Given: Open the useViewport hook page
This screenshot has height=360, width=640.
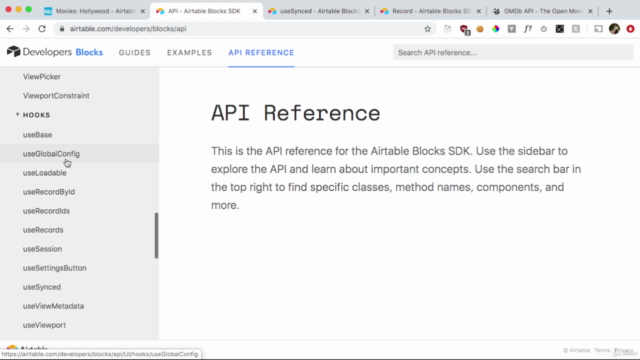Looking at the screenshot, I should click(44, 325).
